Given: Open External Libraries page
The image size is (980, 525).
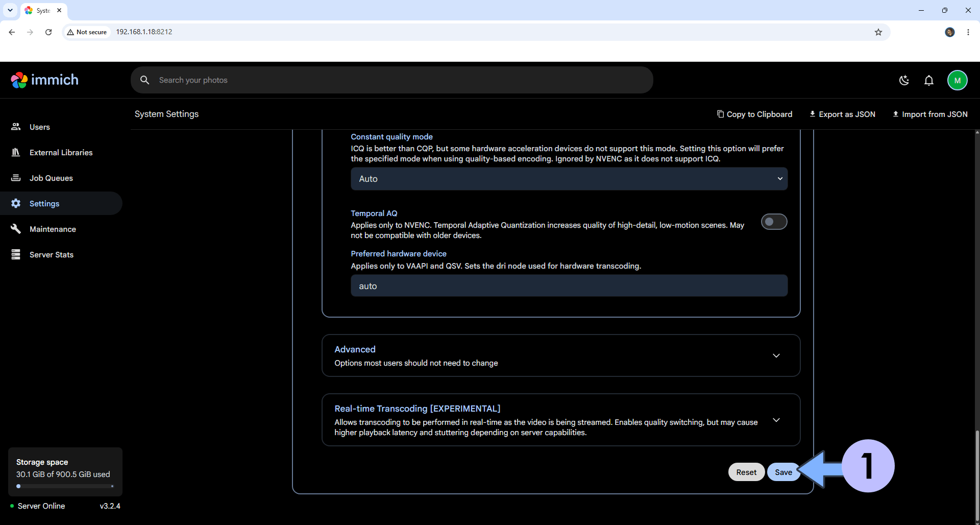Looking at the screenshot, I should [x=61, y=152].
